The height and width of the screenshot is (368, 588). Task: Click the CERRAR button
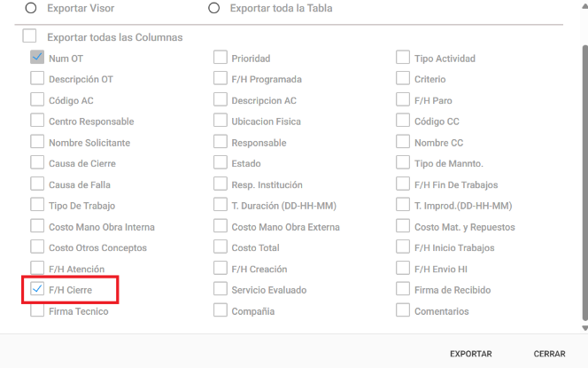click(x=549, y=354)
